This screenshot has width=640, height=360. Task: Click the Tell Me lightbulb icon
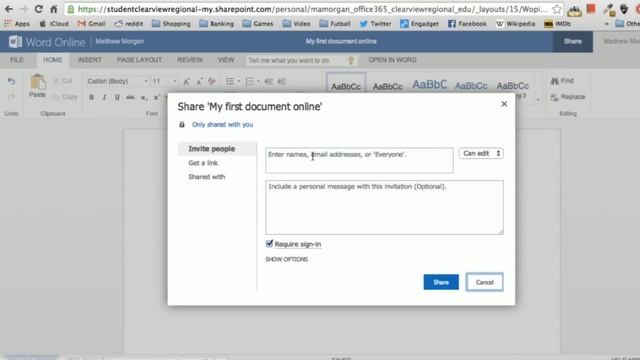tap(351, 60)
